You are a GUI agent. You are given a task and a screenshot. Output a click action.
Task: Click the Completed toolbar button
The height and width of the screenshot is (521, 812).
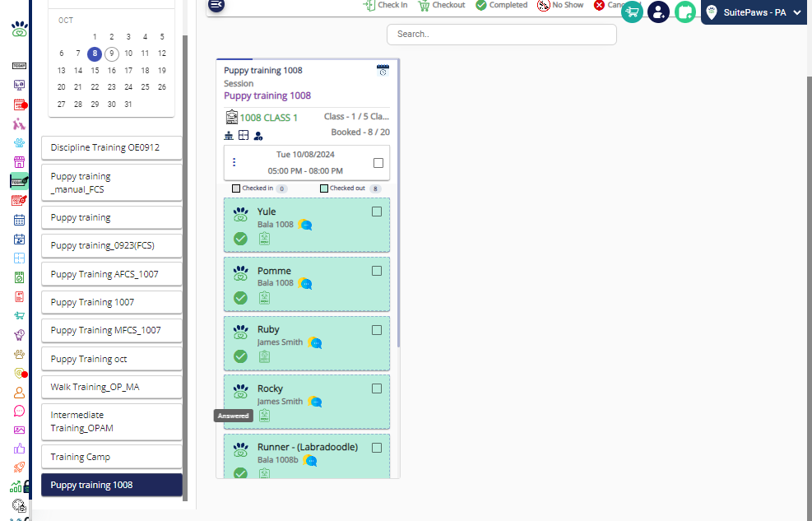click(501, 5)
